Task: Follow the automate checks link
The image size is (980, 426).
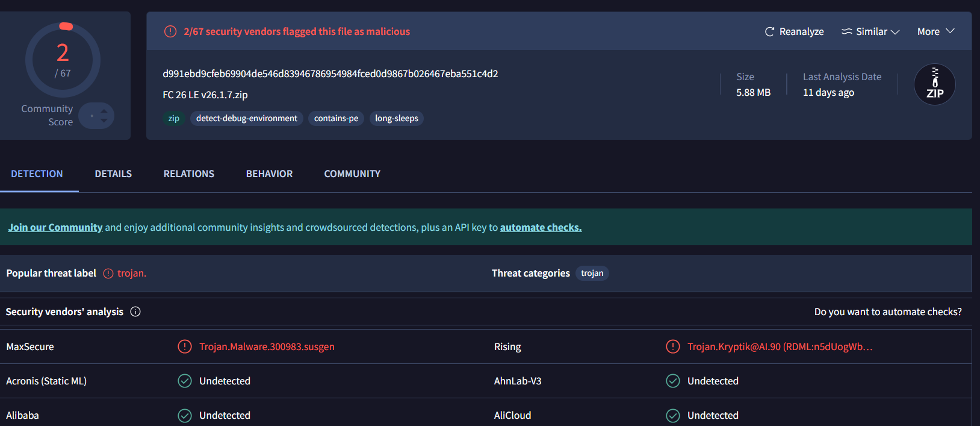Action: pos(541,228)
